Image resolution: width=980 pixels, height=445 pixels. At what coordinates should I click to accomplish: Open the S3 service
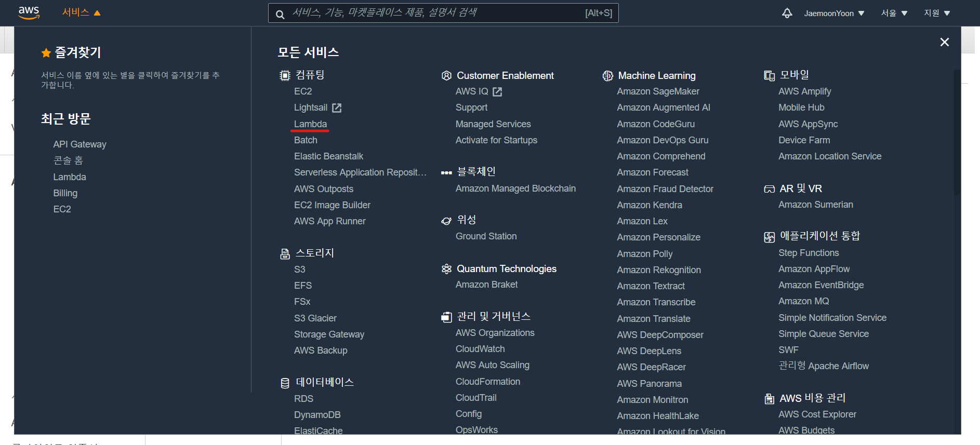click(300, 269)
